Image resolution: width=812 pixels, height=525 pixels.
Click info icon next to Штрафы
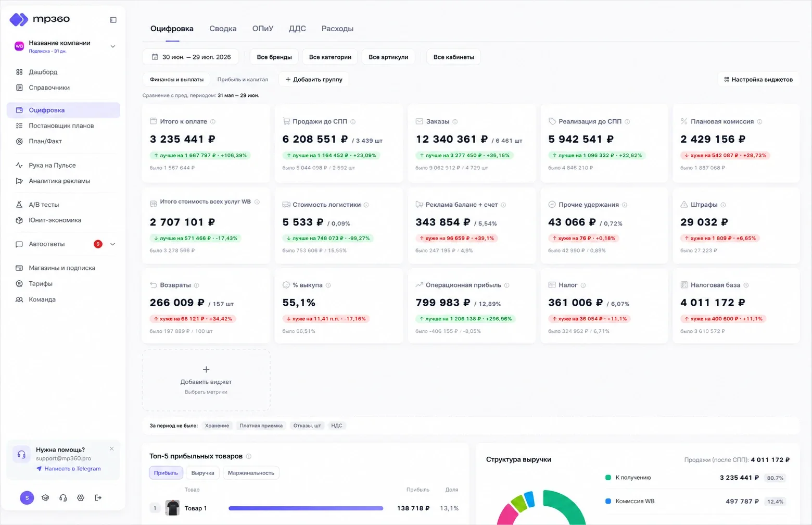tap(724, 205)
